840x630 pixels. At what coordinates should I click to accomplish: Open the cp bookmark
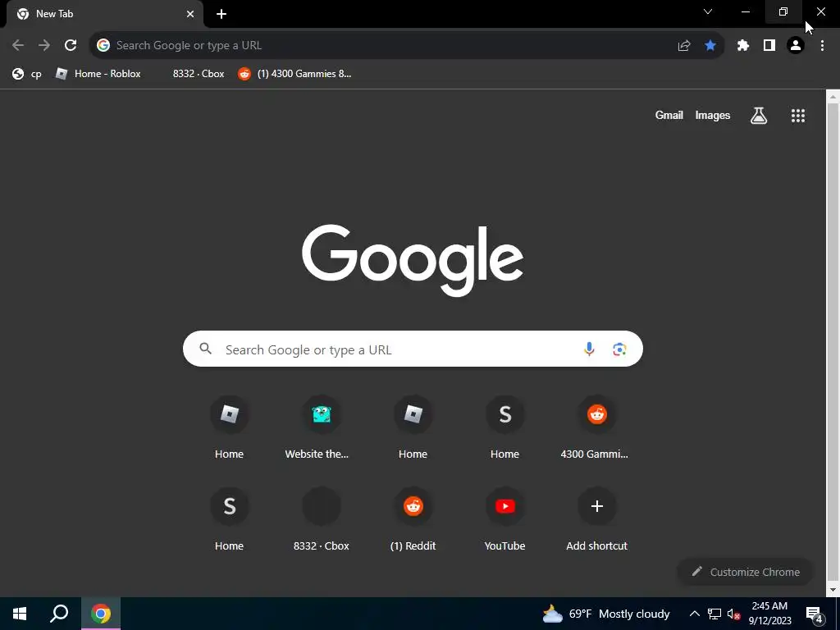pyautogui.click(x=27, y=74)
